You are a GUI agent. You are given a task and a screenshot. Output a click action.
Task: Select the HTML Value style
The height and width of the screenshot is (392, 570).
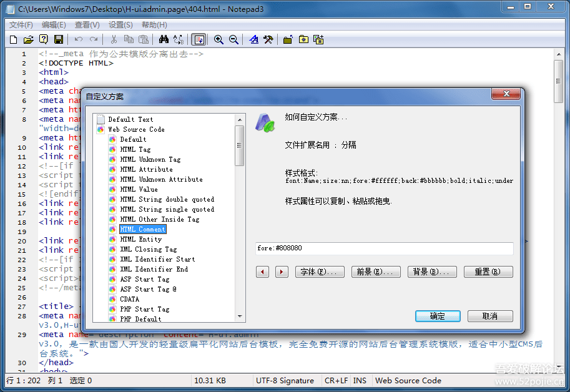pyautogui.click(x=139, y=189)
